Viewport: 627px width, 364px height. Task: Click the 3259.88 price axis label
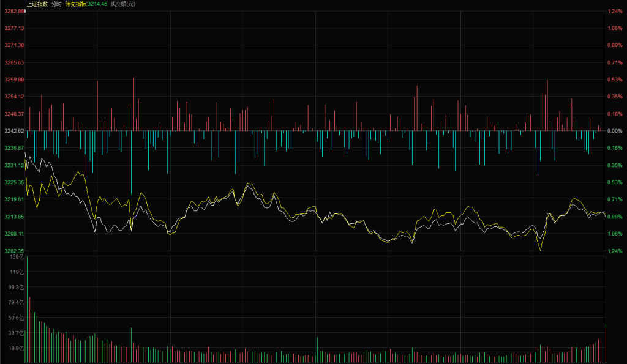point(13,80)
